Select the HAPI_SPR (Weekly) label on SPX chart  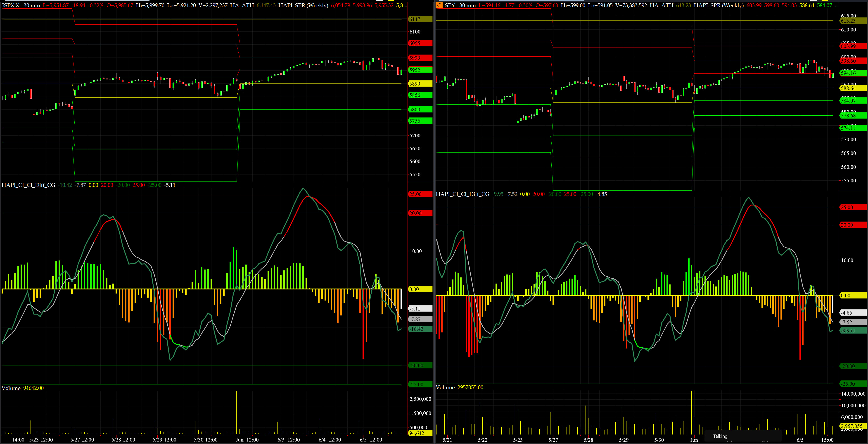(x=303, y=5)
